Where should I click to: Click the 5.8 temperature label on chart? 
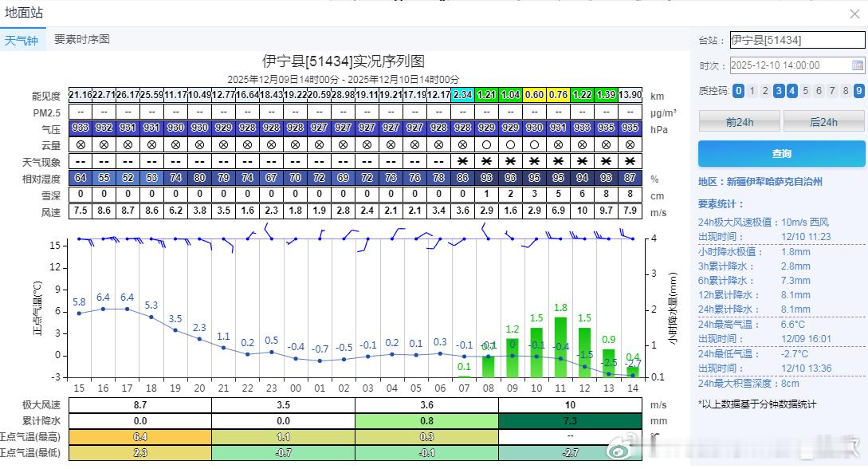coord(79,301)
